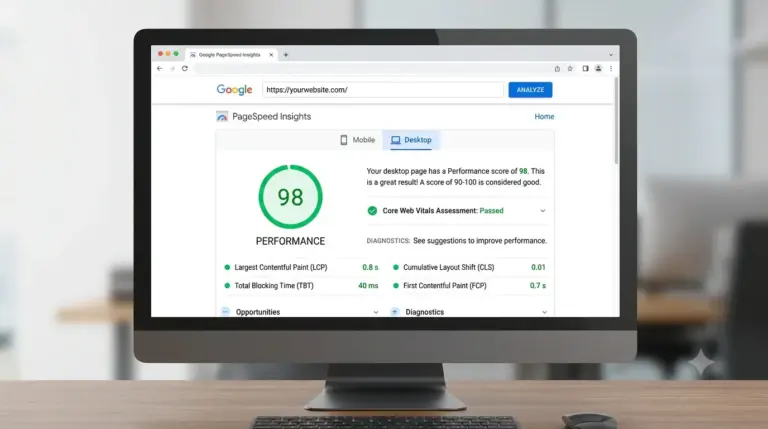The width and height of the screenshot is (768, 429).
Task: Click the green dot beside Total Blocking Time
Action: click(x=227, y=286)
